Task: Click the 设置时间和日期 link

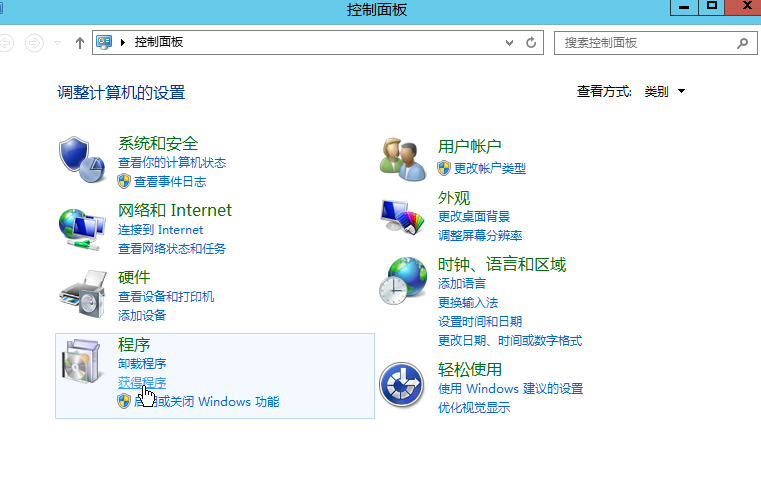Action: [x=480, y=321]
